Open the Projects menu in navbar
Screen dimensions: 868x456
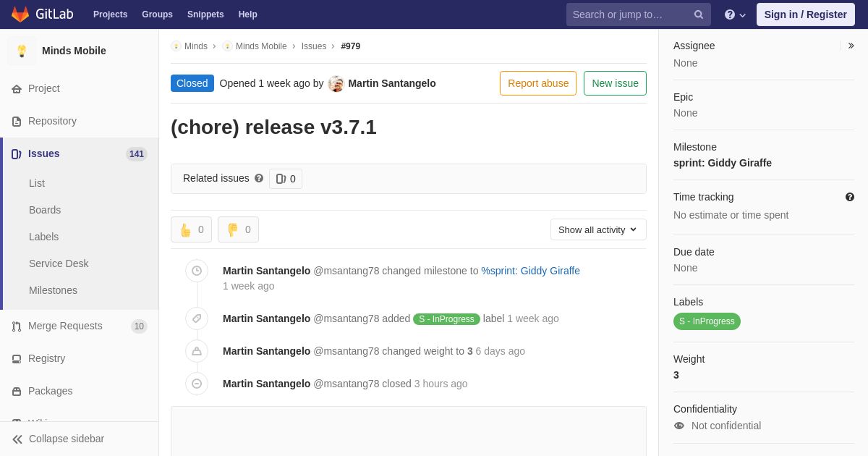point(110,14)
